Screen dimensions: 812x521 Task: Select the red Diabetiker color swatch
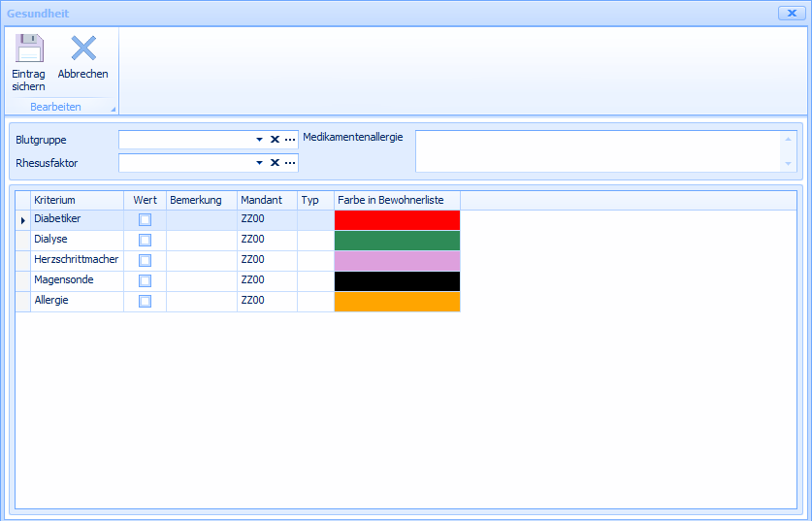[x=397, y=220]
